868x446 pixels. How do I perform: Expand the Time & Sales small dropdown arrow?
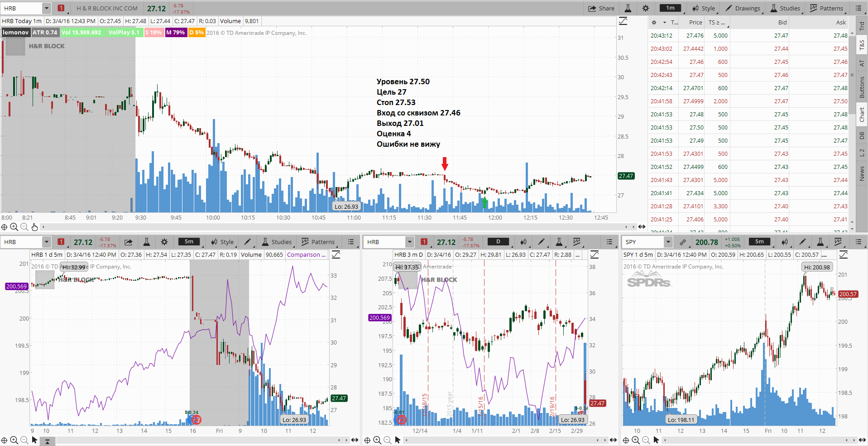[x=664, y=23]
